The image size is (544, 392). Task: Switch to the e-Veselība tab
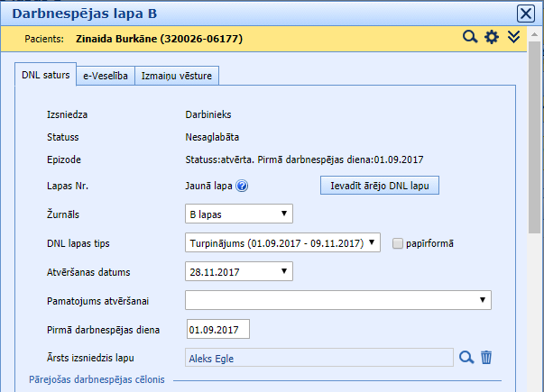pos(105,76)
